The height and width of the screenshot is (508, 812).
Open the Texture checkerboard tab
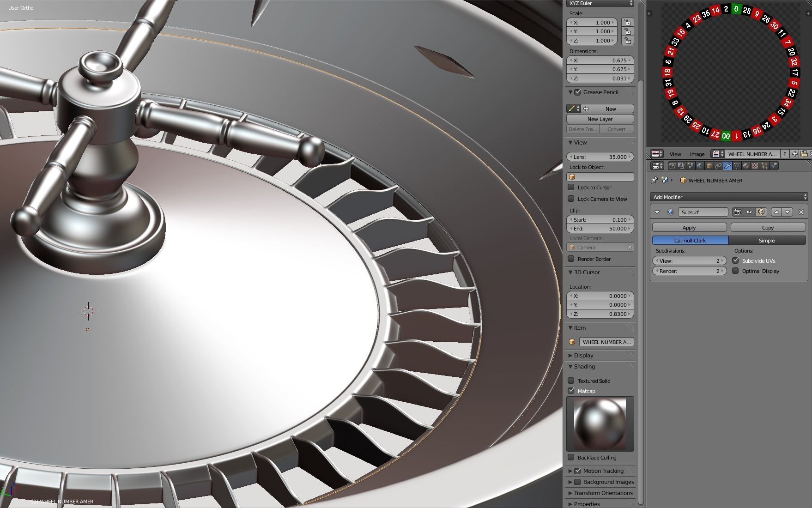(x=755, y=166)
